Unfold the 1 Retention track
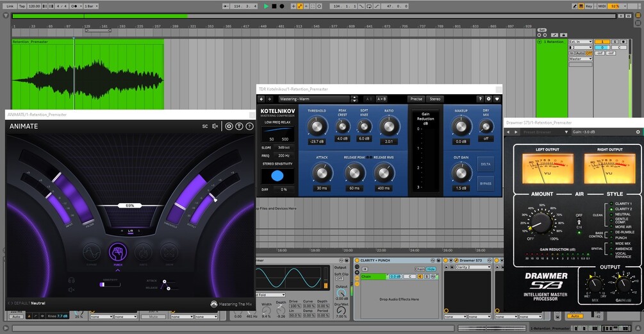Viewport: 644px width, 334px height. click(540, 42)
